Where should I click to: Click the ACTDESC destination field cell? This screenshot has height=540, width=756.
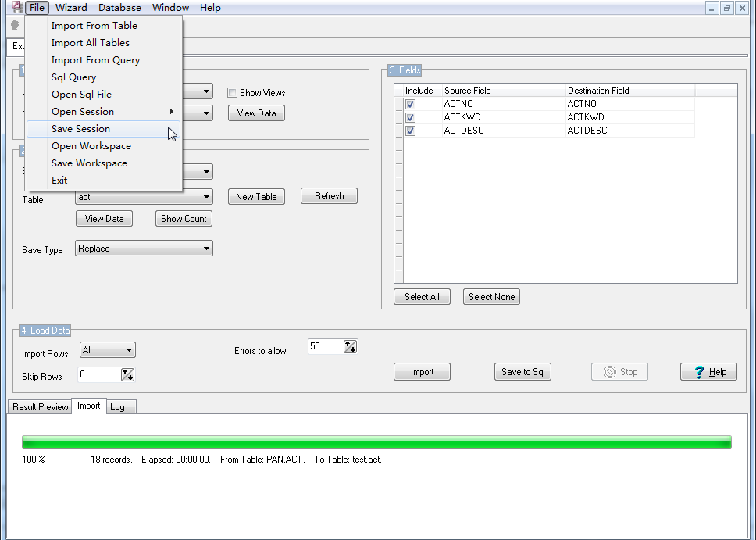coord(630,131)
